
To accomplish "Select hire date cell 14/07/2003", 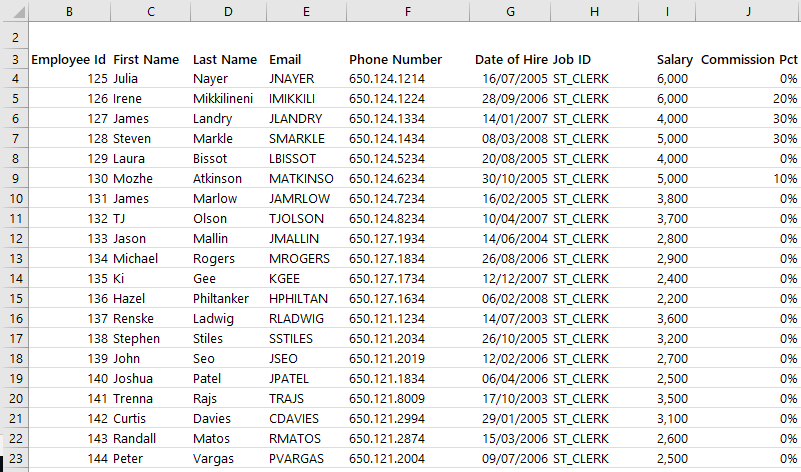I will pos(510,318).
